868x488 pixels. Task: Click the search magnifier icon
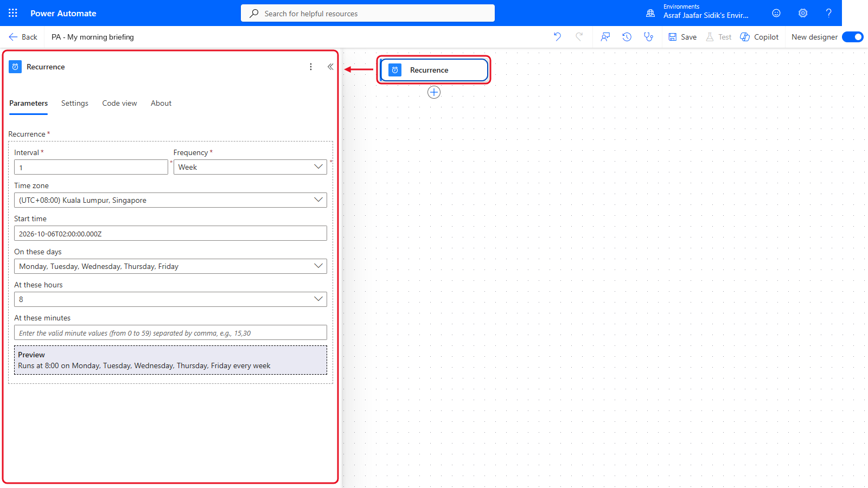[254, 13]
